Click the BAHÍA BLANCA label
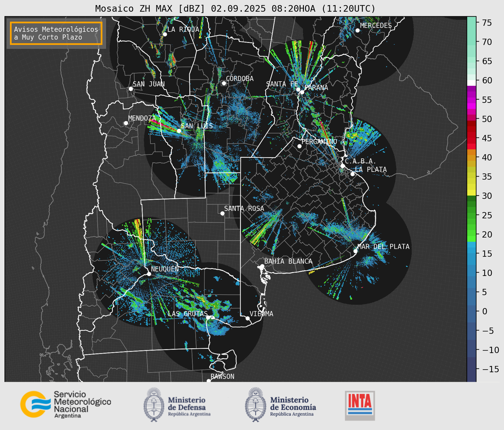 (x=288, y=261)
